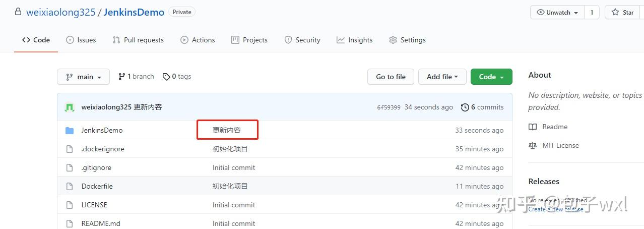644x229 pixels.
Task: Open the JenkinsDemo repository title link
Action: click(134, 12)
